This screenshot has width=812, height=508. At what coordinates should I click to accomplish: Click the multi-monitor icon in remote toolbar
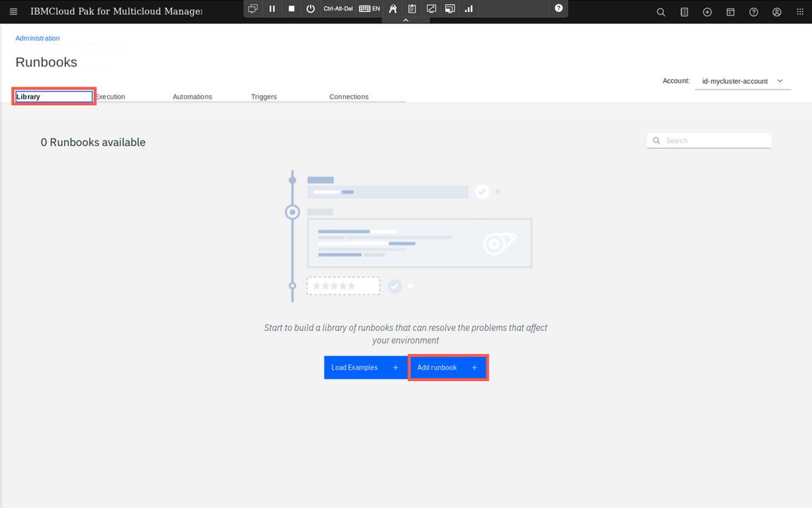(x=253, y=8)
